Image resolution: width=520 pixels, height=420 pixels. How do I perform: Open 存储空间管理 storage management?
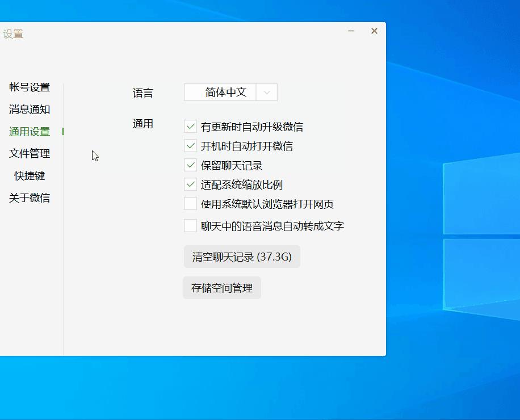(221, 288)
